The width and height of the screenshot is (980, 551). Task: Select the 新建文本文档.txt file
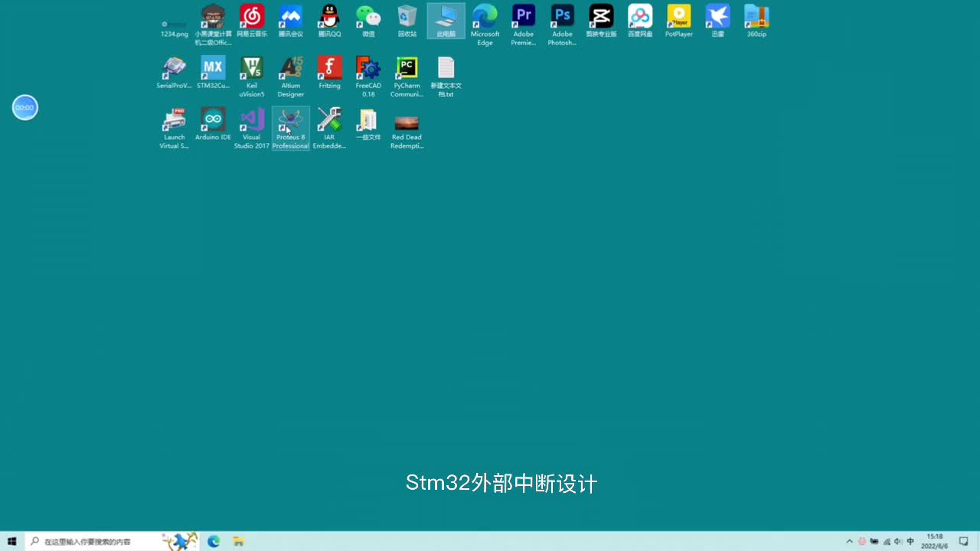446,77
